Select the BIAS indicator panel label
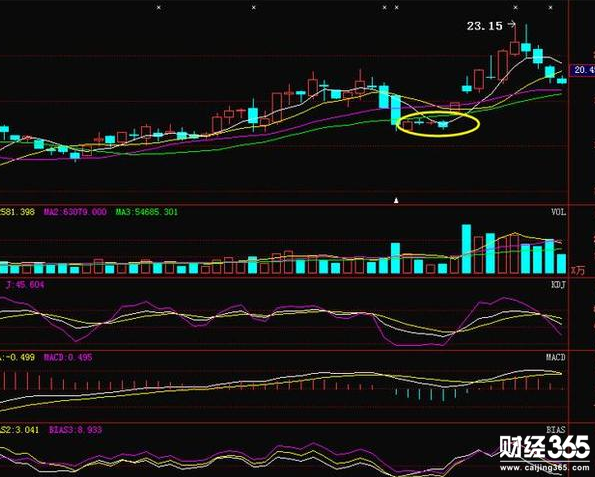Viewport: 595px width, 477px height. click(x=556, y=430)
